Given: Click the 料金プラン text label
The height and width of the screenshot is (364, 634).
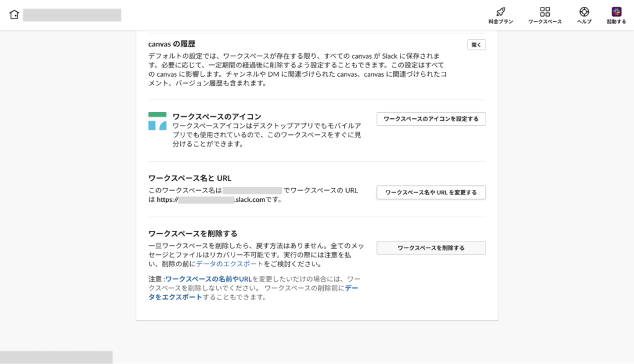Looking at the screenshot, I should point(500,22).
